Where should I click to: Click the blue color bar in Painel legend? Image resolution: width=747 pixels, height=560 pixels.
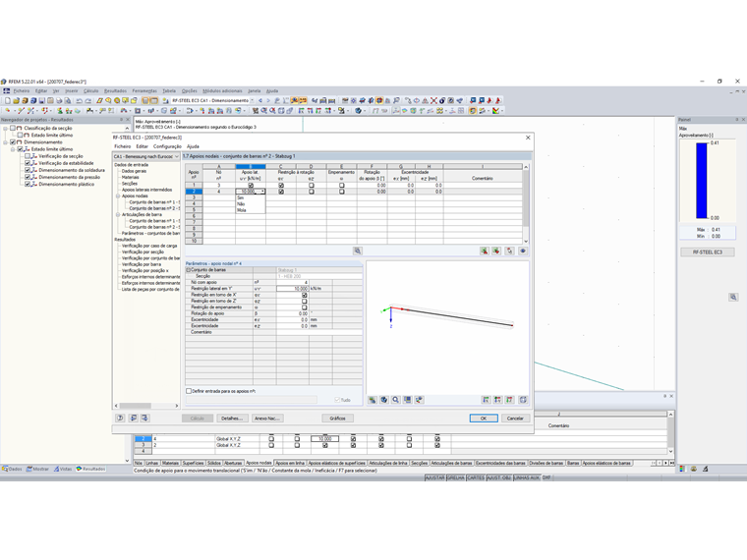click(x=701, y=181)
